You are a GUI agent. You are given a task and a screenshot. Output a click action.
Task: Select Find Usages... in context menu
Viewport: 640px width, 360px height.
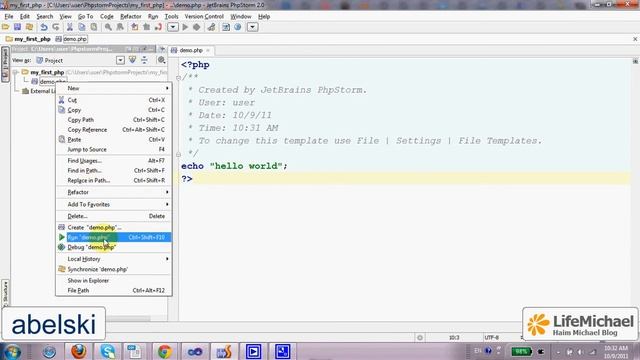114,161
